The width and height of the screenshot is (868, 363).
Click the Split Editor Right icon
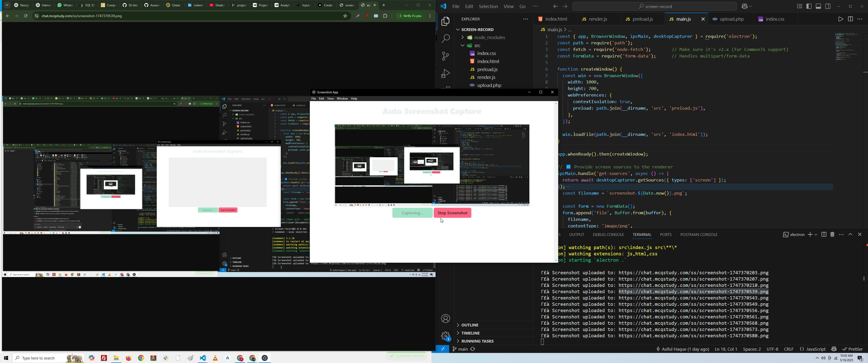[x=850, y=19]
